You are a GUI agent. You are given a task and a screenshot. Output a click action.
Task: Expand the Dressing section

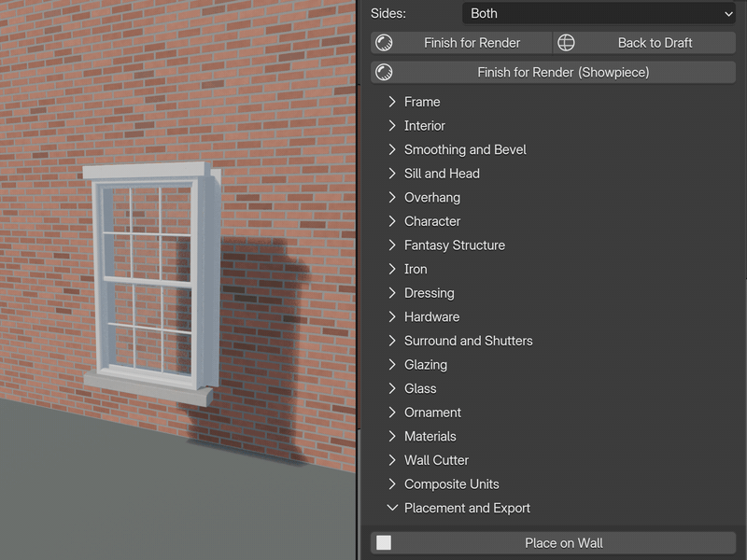[392, 293]
